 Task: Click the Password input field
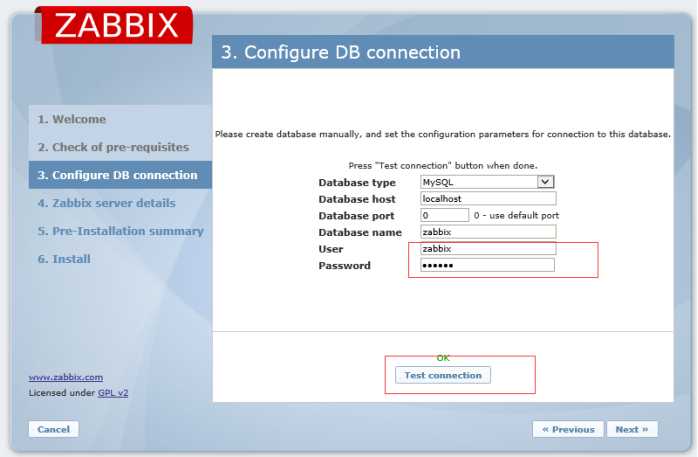coord(487,265)
